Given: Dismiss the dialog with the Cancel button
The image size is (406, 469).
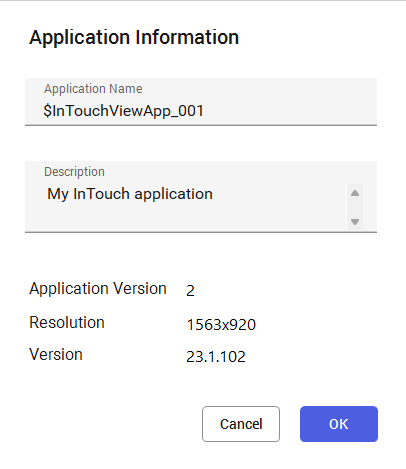Looking at the screenshot, I should (241, 424).
